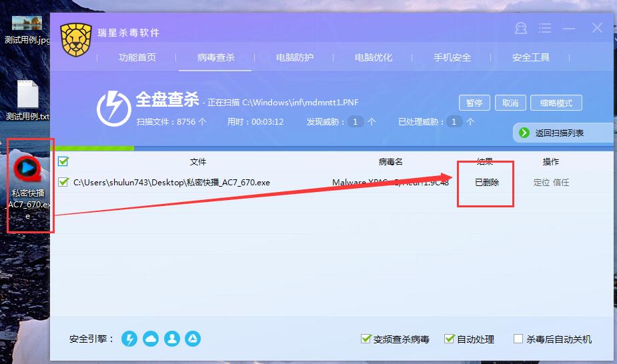Open the 电脑优化 tab
Viewport: 617px width, 364px height.
[374, 57]
